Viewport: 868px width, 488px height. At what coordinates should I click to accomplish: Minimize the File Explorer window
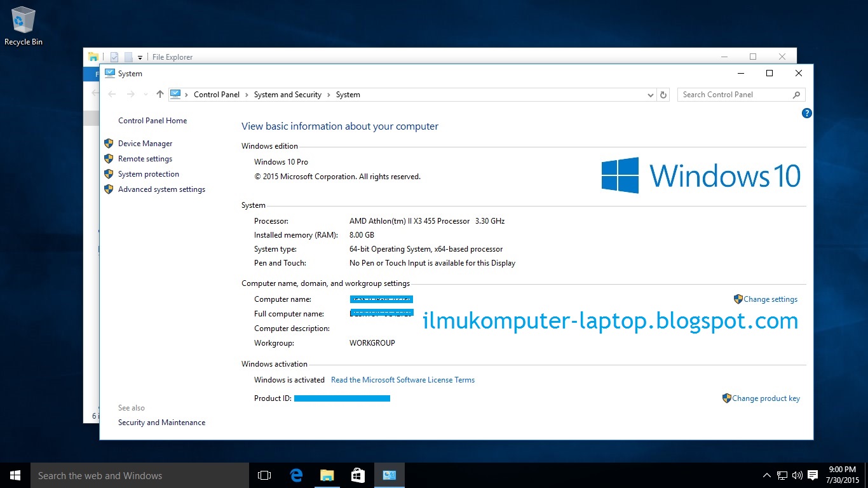724,57
